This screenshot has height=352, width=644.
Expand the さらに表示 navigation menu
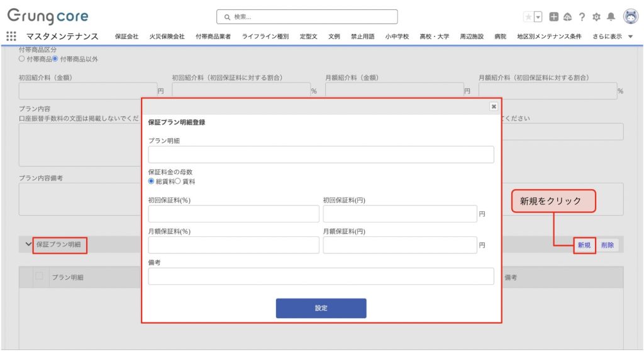(x=613, y=36)
